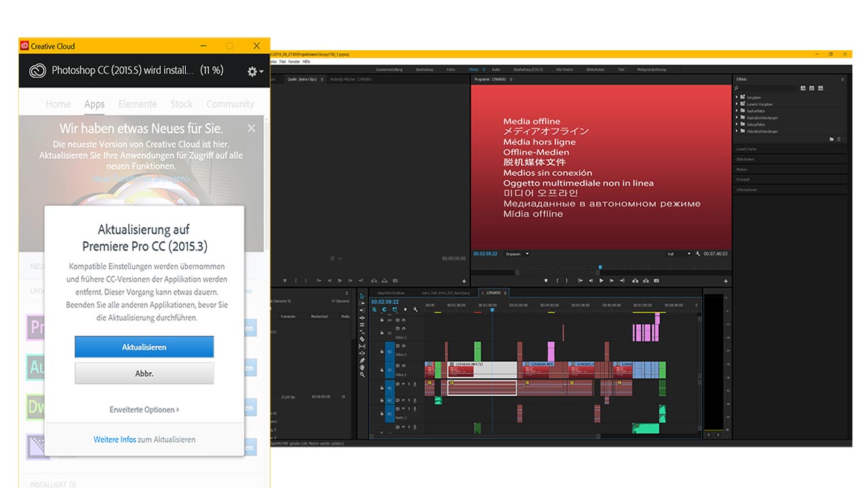
Task: Switch to the Audio workspace tab
Action: [x=496, y=70]
